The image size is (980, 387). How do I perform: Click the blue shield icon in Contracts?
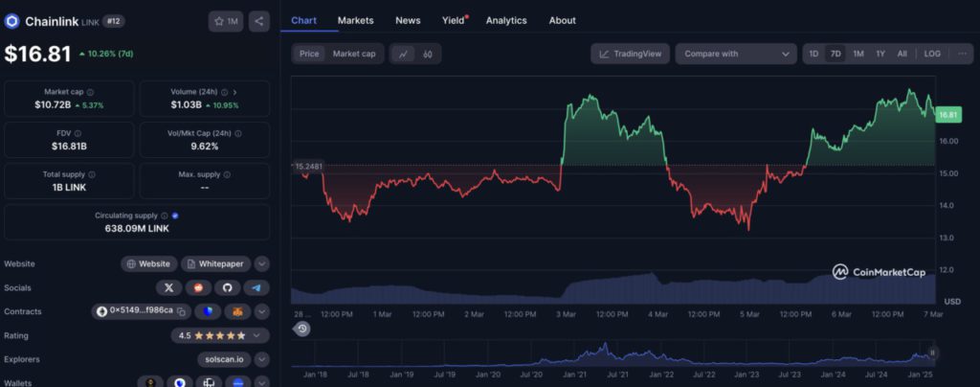208,311
